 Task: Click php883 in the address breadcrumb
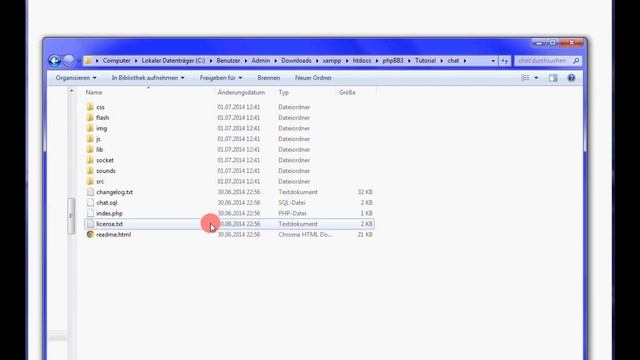tap(393, 61)
